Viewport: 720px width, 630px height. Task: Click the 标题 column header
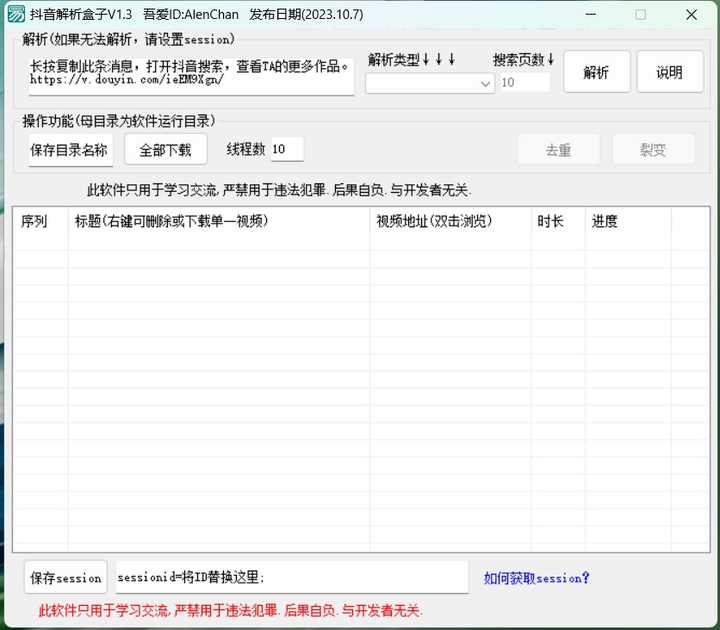[219, 221]
